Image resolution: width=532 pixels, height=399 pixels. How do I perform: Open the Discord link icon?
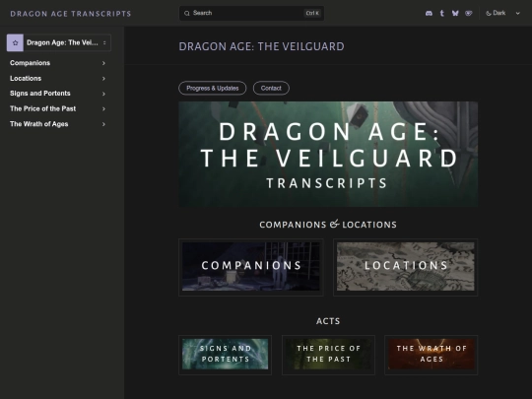pyautogui.click(x=429, y=13)
